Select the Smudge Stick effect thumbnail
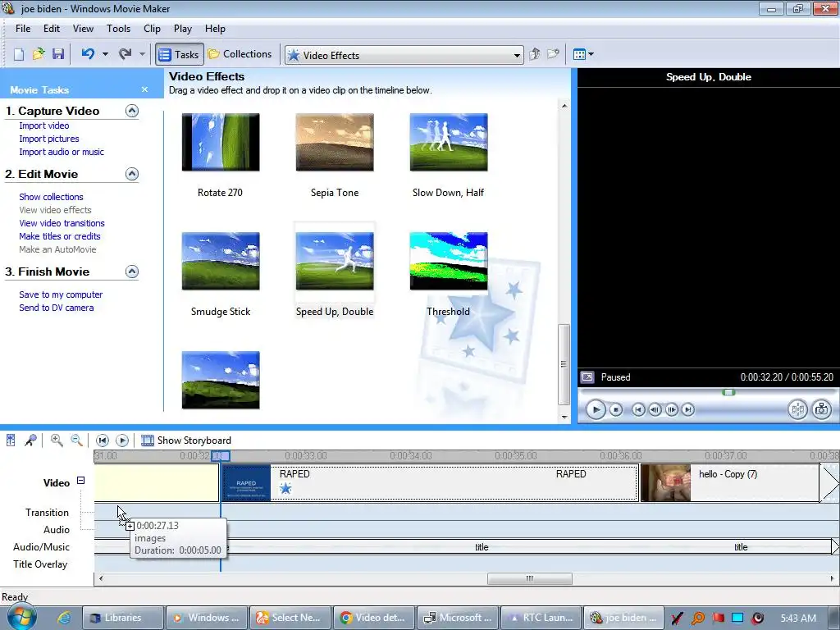Viewport: 840px width, 630px height. [221, 262]
